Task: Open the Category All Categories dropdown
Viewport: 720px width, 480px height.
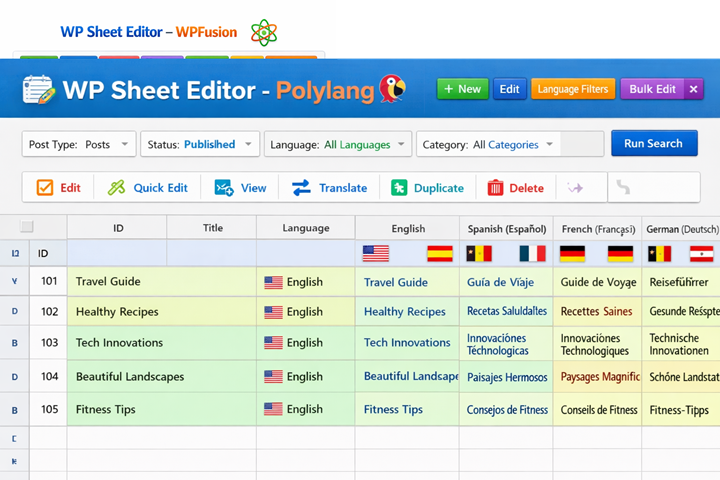Action: point(488,144)
